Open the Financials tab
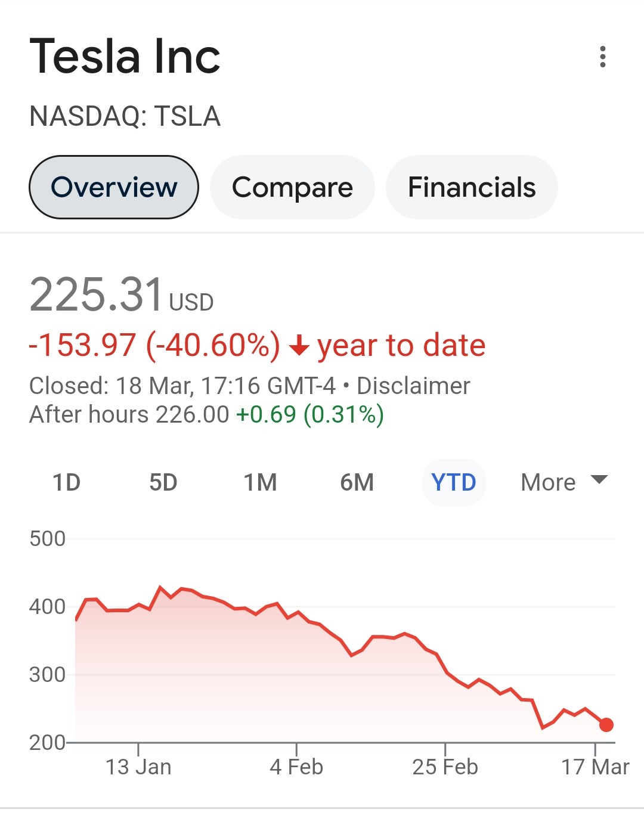Image resolution: width=644 pixels, height=831 pixels. point(472,187)
